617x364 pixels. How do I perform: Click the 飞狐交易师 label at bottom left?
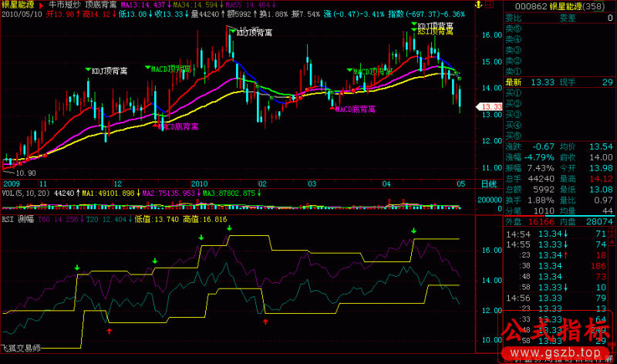pyautogui.click(x=21, y=349)
